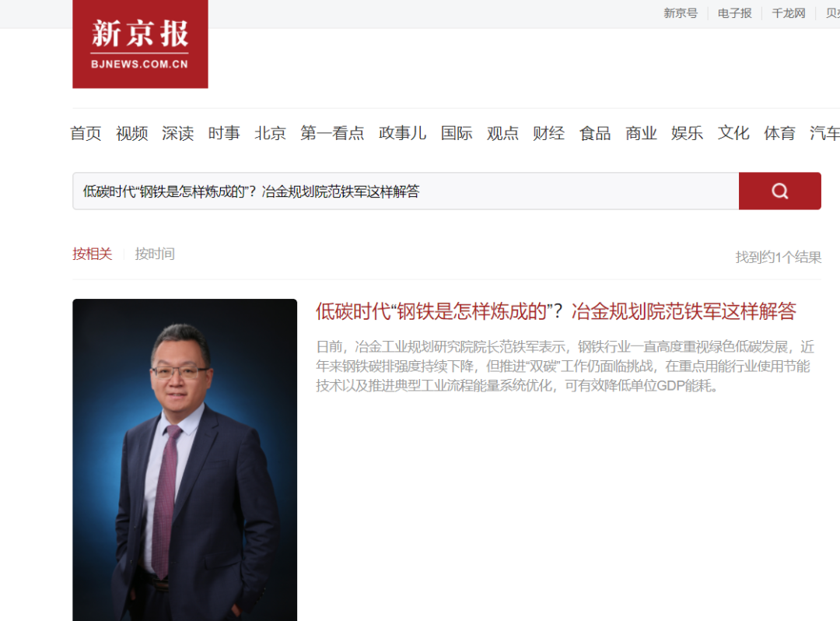Visit the 千龙网 top link
Image resolution: width=840 pixels, height=621 pixels.
789,13
